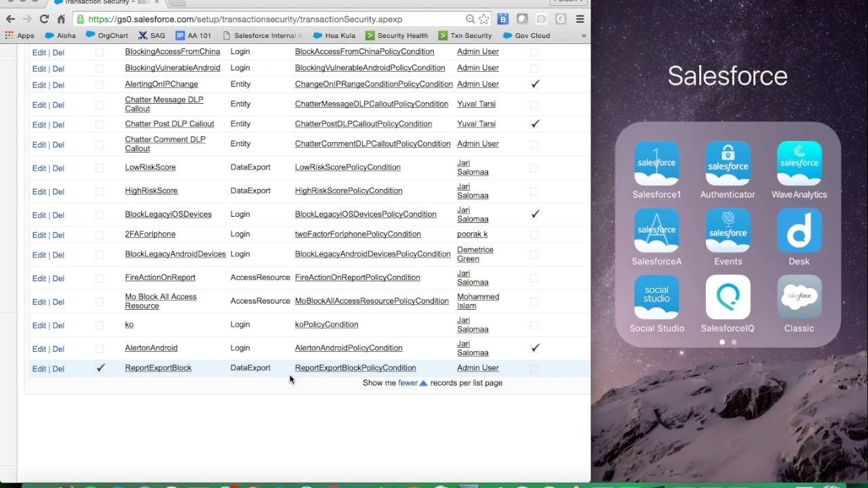Click Del for ReportExportBlock
868x488 pixels.
58,369
